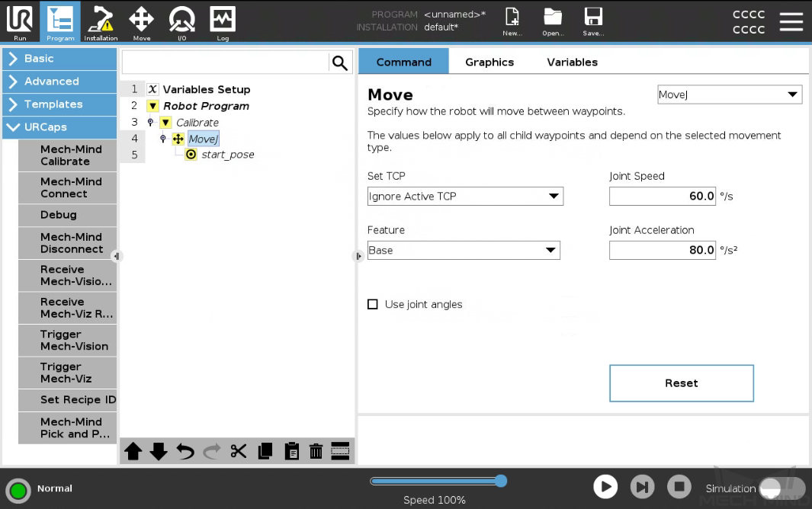This screenshot has width=812, height=509.
Task: Open the Move screen from header
Action: coord(141,22)
